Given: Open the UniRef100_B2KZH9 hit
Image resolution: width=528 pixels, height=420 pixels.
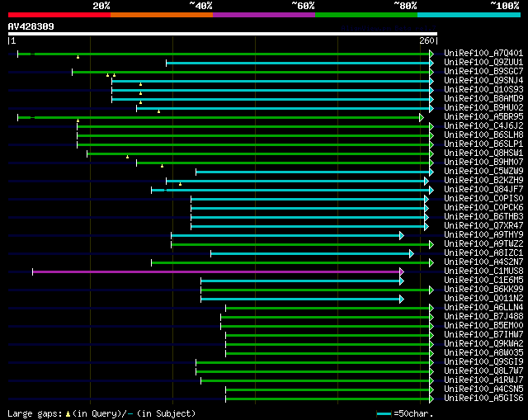Looking at the screenshot, I should tap(483, 180).
